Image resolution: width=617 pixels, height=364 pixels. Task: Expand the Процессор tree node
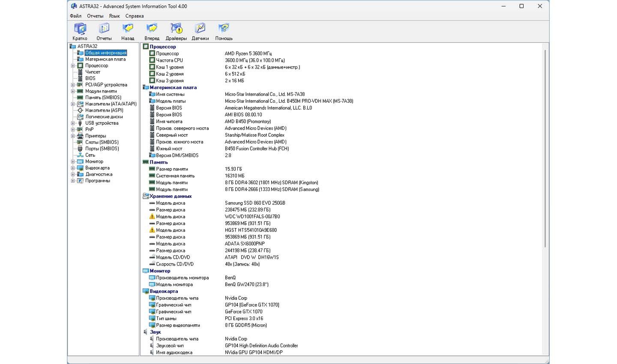[73, 66]
